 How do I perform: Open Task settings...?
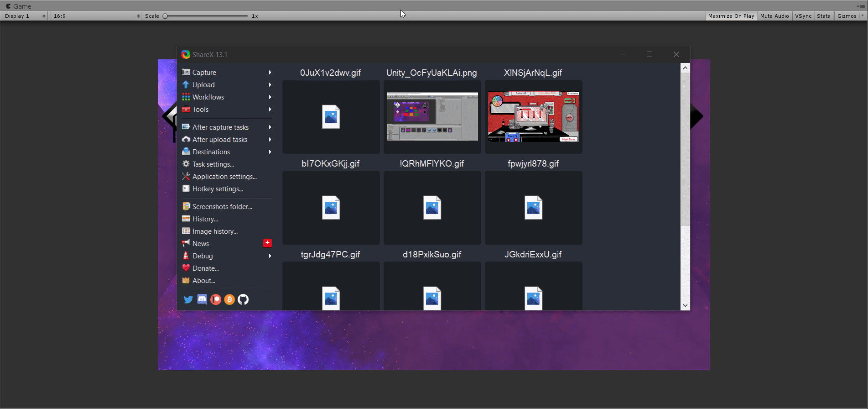[227, 164]
